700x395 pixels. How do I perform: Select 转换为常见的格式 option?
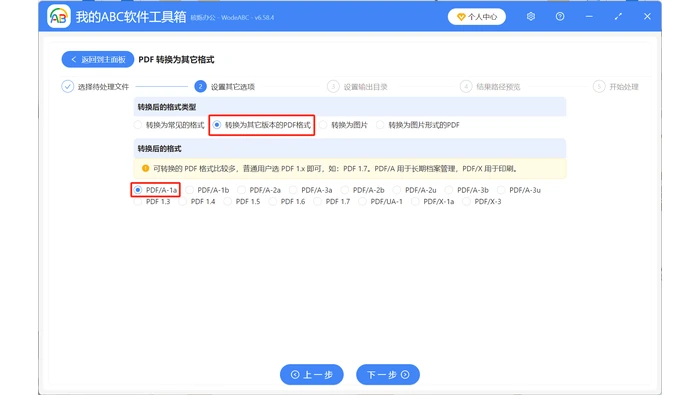[x=169, y=125]
